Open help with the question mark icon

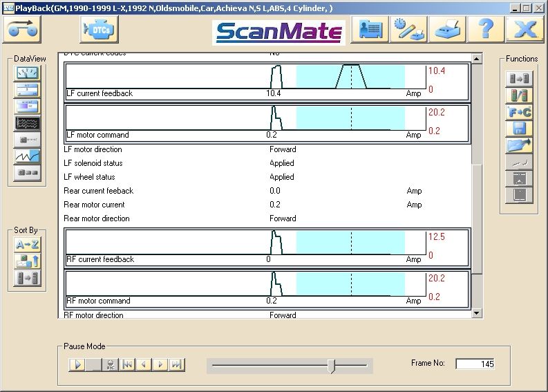click(486, 29)
